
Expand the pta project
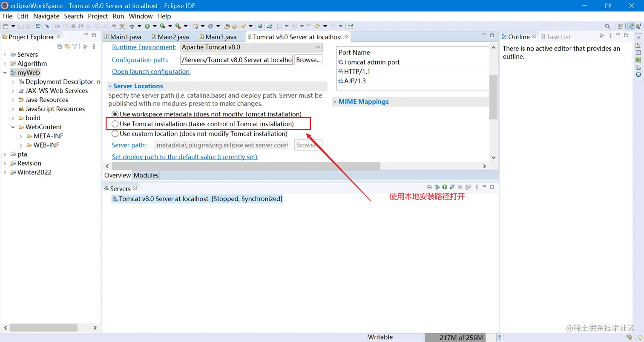5,154
